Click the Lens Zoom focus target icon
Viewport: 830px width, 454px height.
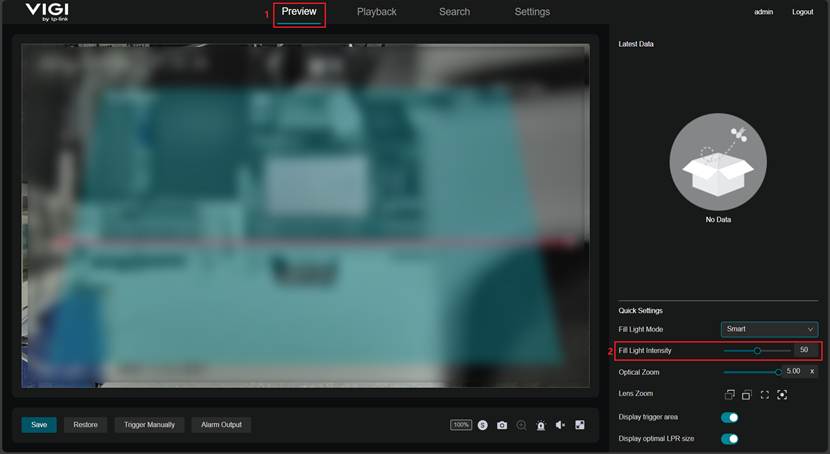tap(782, 394)
